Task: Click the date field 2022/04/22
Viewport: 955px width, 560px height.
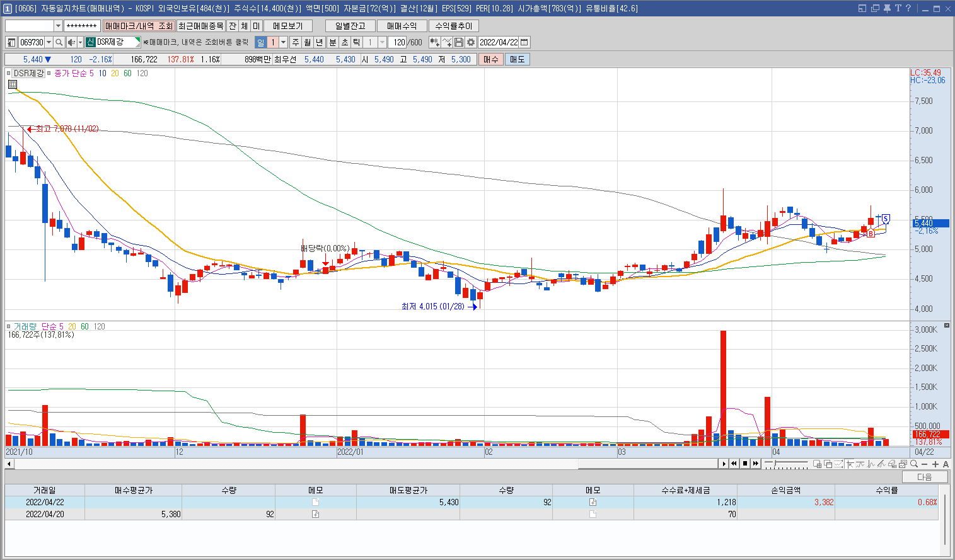Action: pos(499,42)
